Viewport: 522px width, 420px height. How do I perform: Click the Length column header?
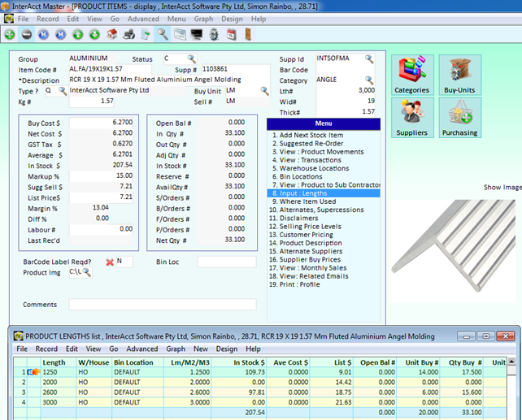click(54, 362)
